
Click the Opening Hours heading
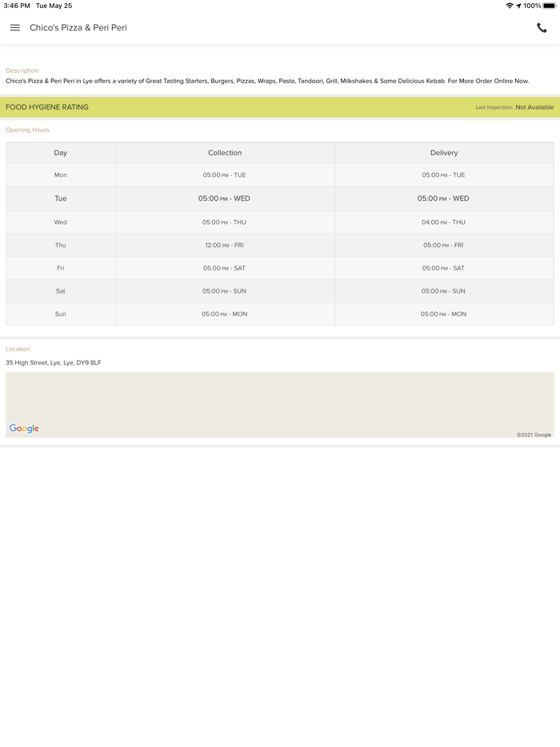[x=27, y=130]
